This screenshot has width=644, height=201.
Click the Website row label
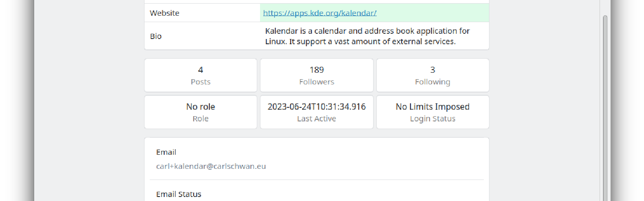point(165,13)
